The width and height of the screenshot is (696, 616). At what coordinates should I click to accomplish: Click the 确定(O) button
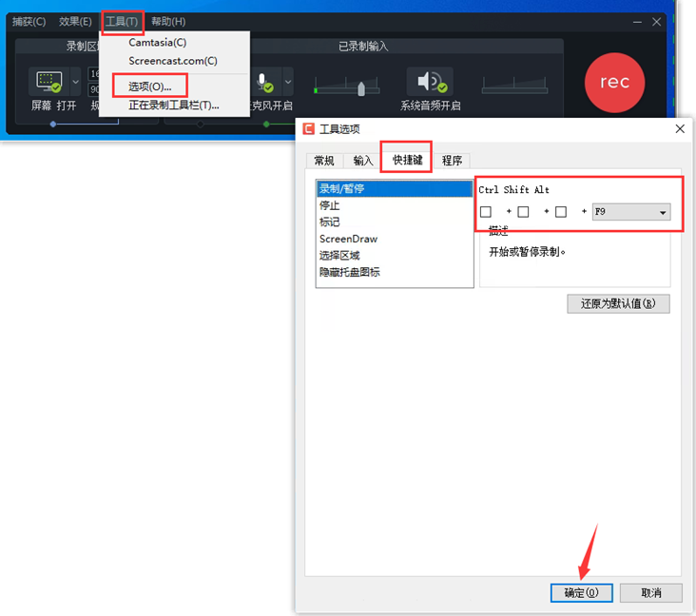581,592
